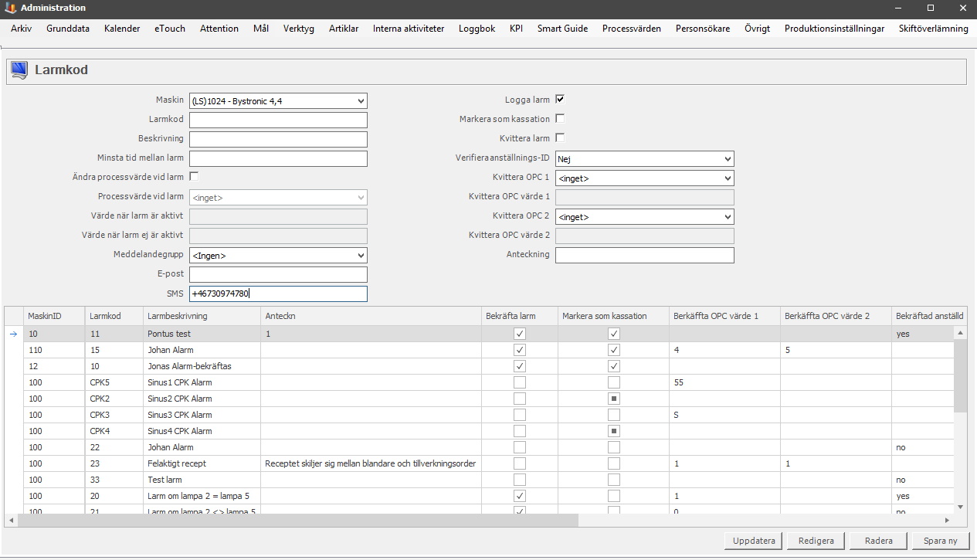The image size is (977, 560).
Task: Click the Uppdatera button
Action: tap(755, 541)
